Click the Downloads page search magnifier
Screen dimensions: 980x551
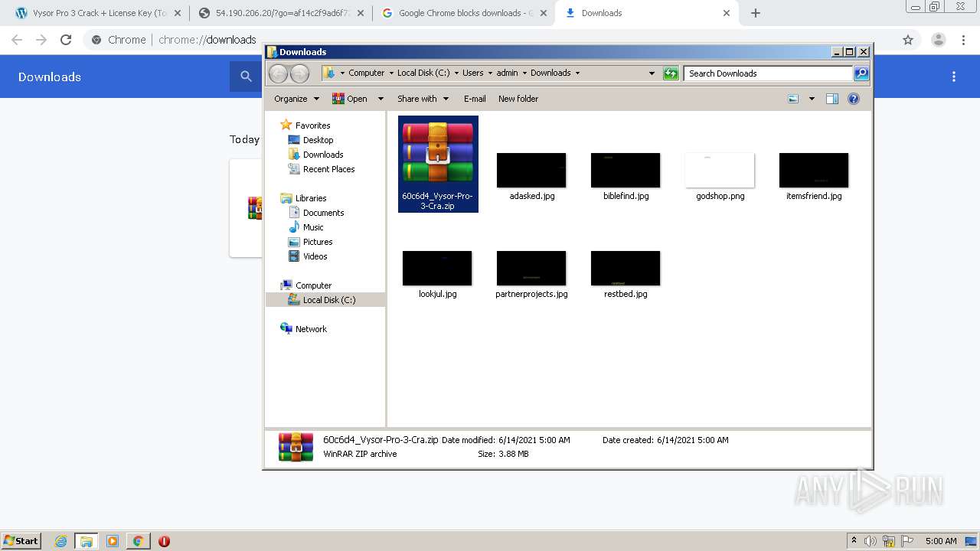pos(246,77)
